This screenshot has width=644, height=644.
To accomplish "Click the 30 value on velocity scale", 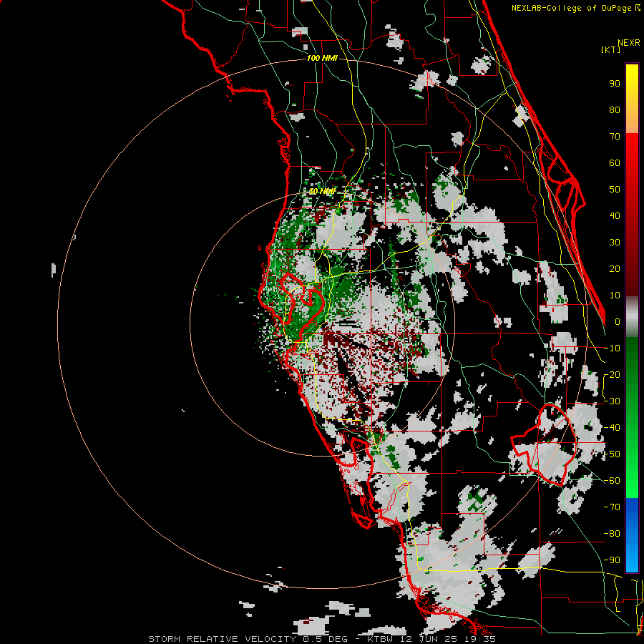I will tap(615, 243).
